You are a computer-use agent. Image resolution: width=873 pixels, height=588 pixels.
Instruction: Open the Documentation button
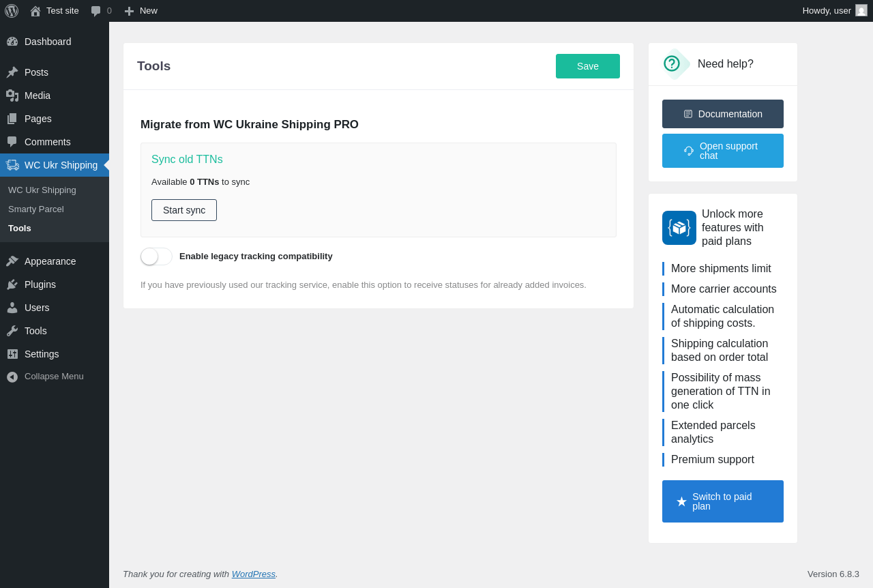point(723,114)
